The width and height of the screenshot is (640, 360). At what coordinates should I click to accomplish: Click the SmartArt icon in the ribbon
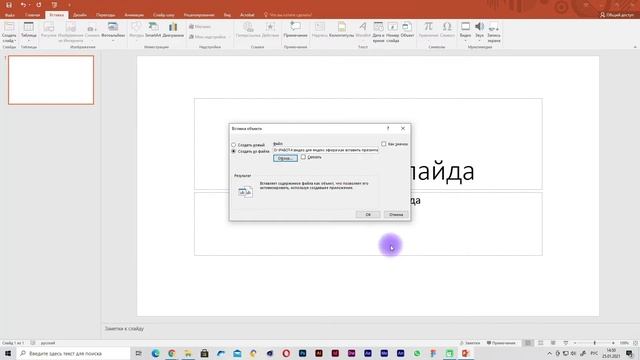[x=153, y=27]
